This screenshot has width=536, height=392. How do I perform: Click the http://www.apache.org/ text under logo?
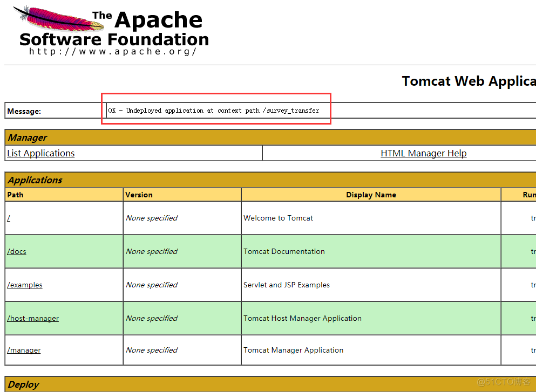[113, 52]
